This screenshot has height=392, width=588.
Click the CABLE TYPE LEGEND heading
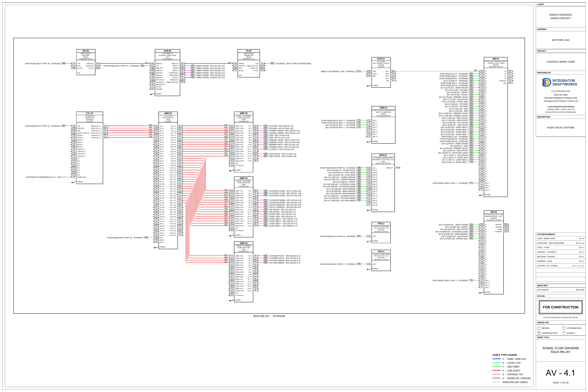point(504,355)
